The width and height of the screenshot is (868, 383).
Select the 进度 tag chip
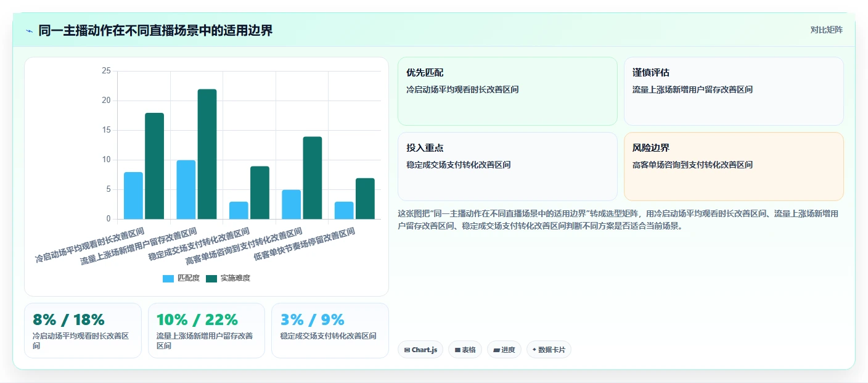pyautogui.click(x=504, y=350)
